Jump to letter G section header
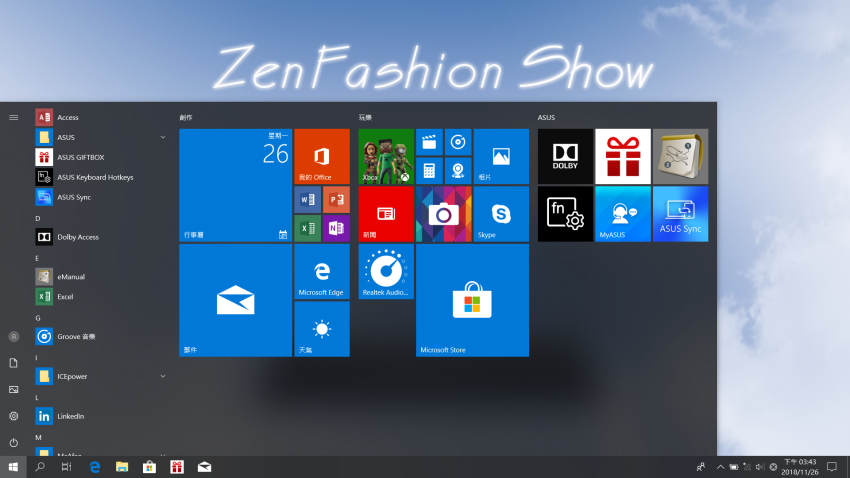This screenshot has width=850, height=478. pyautogui.click(x=38, y=318)
